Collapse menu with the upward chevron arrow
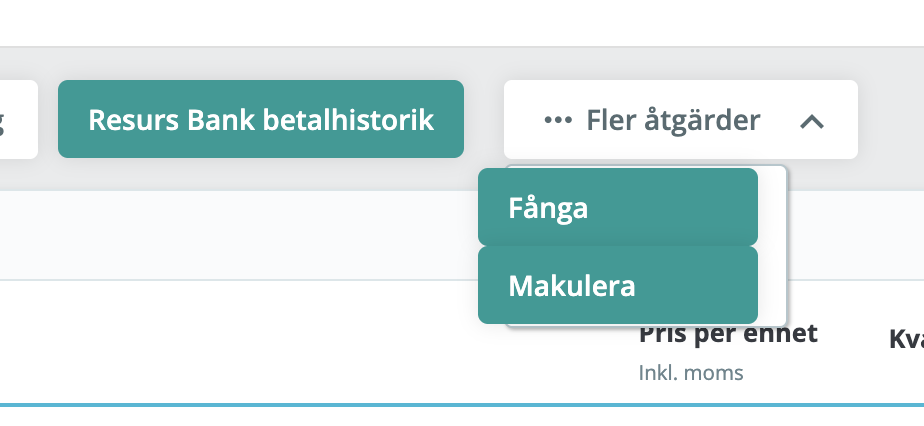Viewport: 924px width, 426px height. tap(812, 122)
